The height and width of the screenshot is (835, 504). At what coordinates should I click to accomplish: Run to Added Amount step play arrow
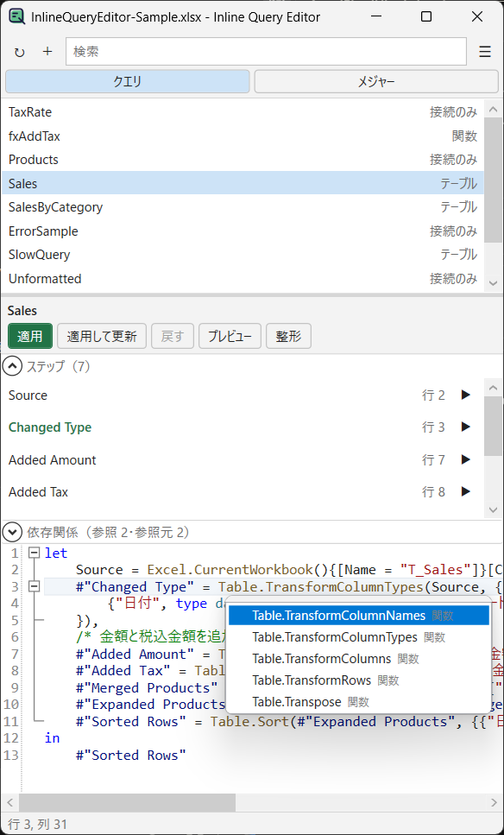[x=466, y=459]
